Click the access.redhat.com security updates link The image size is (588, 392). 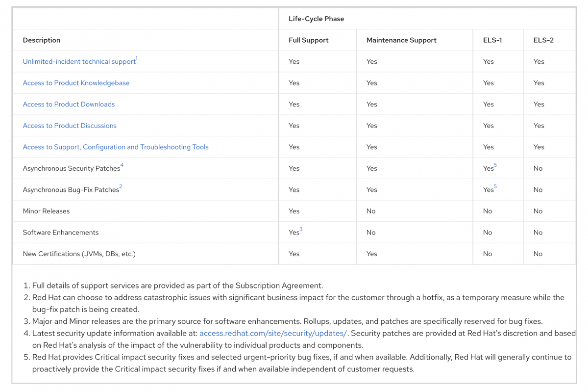click(x=273, y=334)
